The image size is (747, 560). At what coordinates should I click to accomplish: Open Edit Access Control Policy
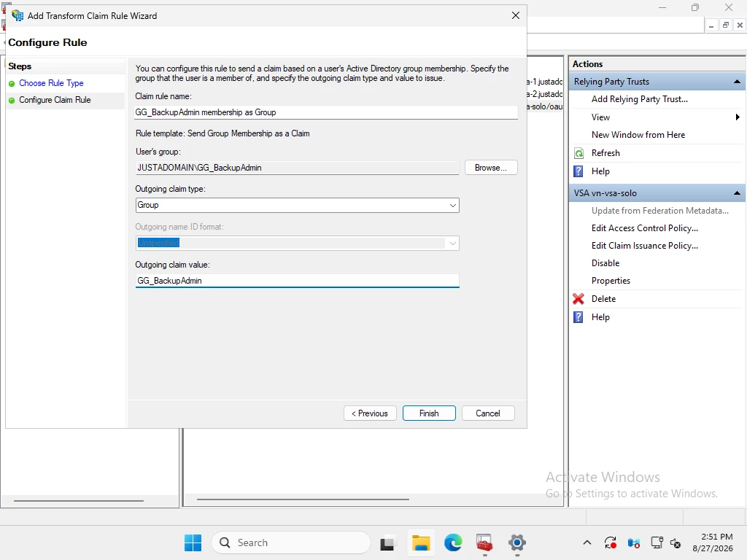coord(645,228)
